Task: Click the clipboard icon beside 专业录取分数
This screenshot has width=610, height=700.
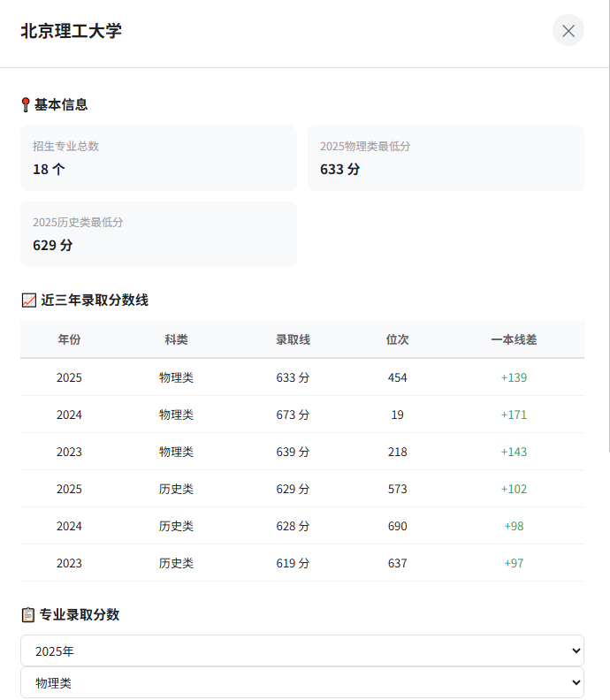Action: click(x=27, y=614)
